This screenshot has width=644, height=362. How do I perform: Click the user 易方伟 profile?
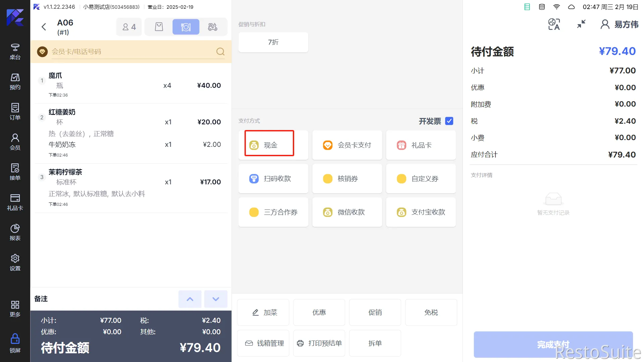[x=619, y=24]
